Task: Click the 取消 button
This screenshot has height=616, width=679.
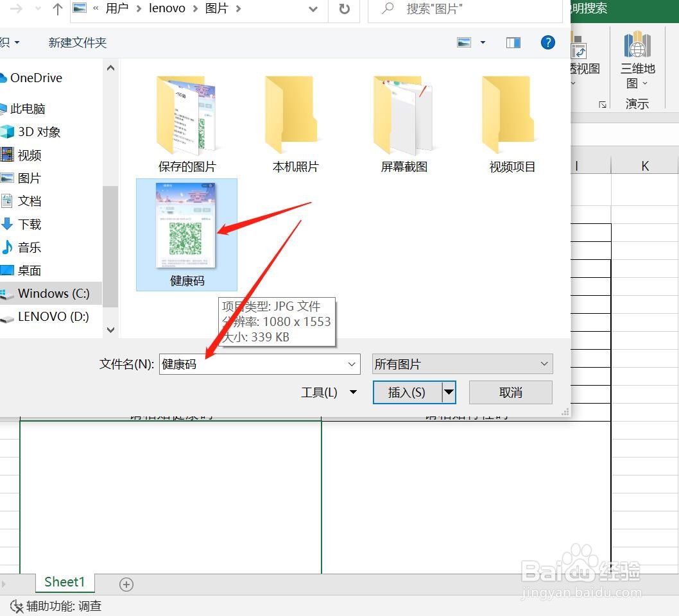Action: (511, 393)
